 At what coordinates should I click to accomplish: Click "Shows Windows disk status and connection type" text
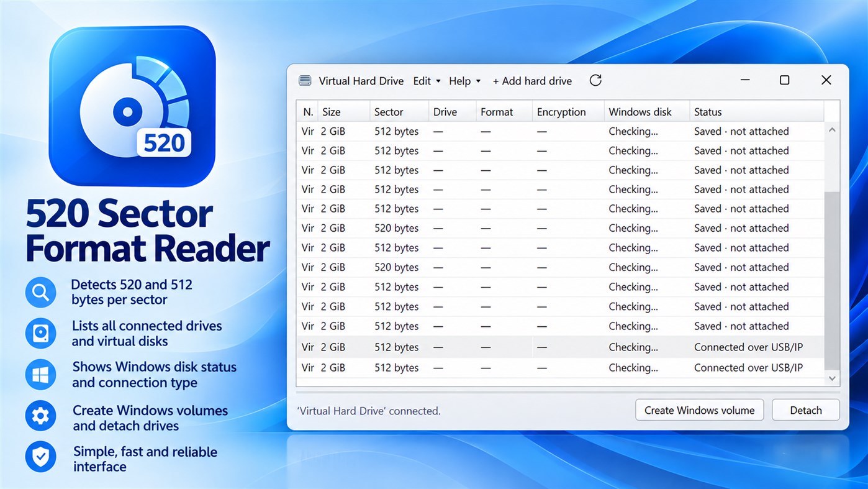[154, 375]
